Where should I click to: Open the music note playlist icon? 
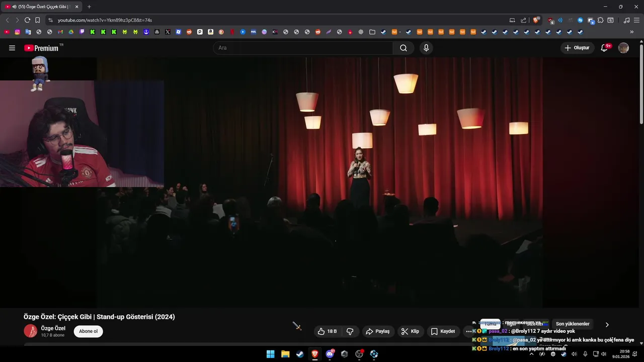point(626,20)
